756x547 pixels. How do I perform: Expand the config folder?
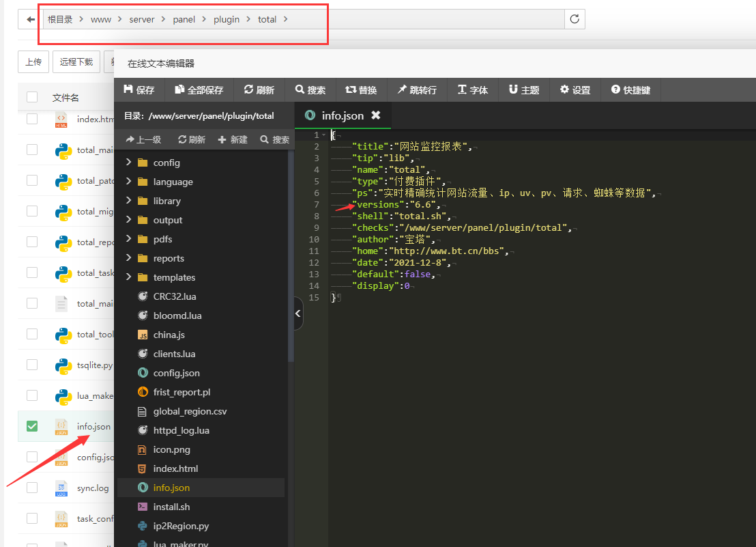point(128,162)
